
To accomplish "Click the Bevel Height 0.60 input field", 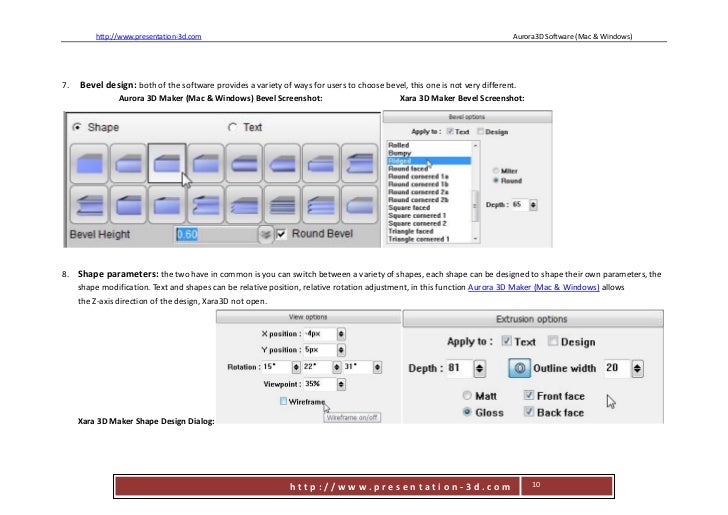I will [x=217, y=235].
